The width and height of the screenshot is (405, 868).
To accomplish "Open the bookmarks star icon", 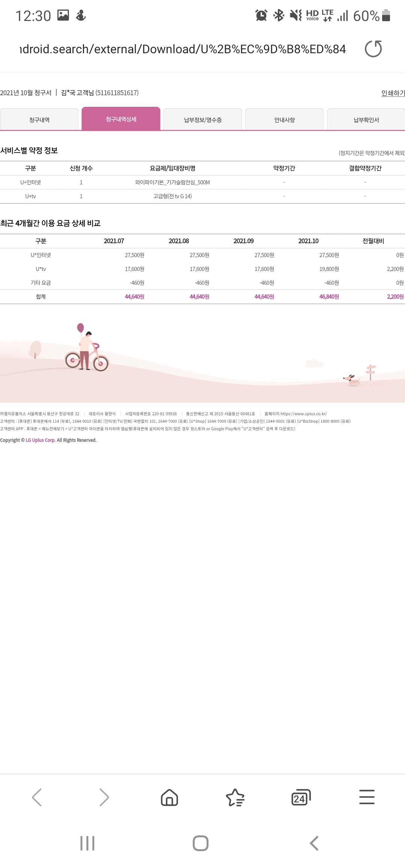I will pos(235,797).
